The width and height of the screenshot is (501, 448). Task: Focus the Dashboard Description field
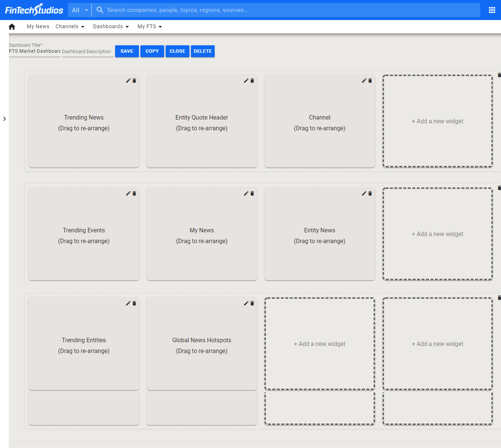[88, 52]
